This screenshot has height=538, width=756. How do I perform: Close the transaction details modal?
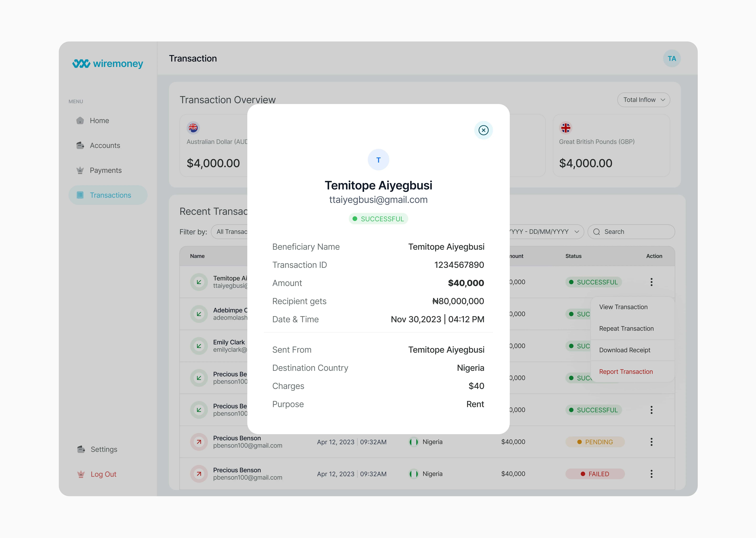tap(483, 130)
